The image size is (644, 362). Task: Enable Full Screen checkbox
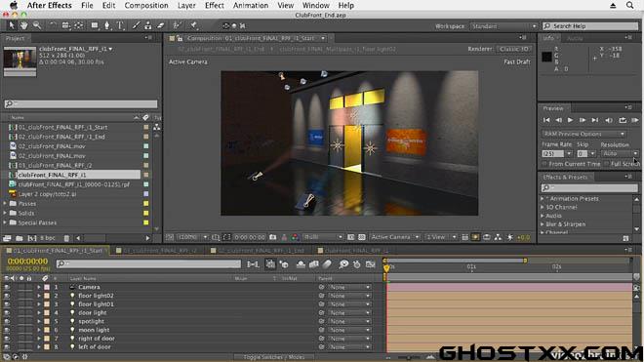tap(606, 164)
